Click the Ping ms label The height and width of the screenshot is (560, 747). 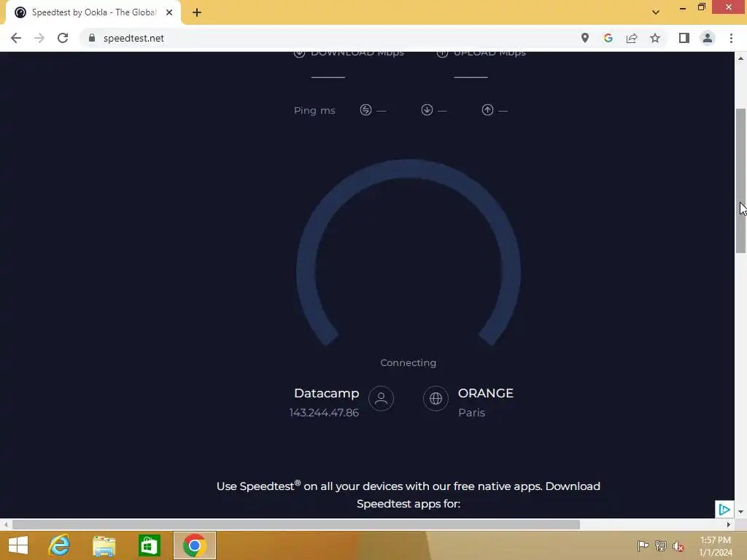coord(314,111)
